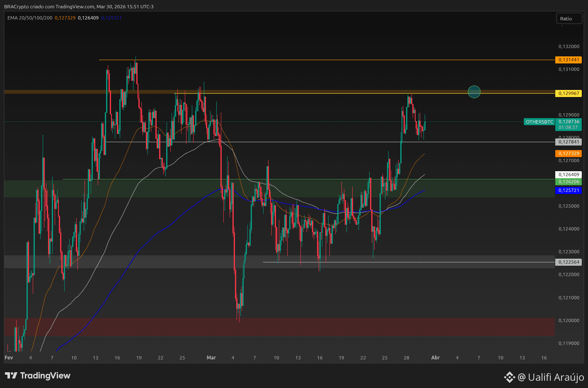Click the 0,119000 price scale value
Screen dimensions: 588x388
[569, 343]
